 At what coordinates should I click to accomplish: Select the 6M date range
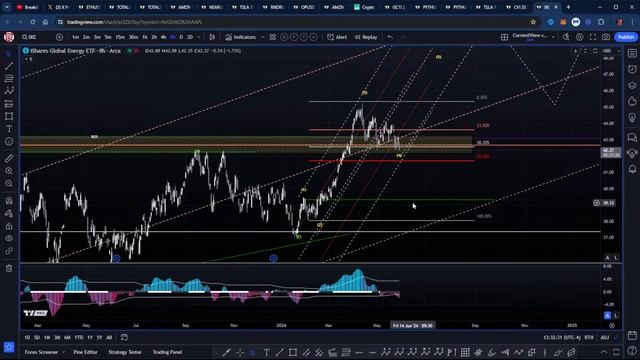[67, 338]
